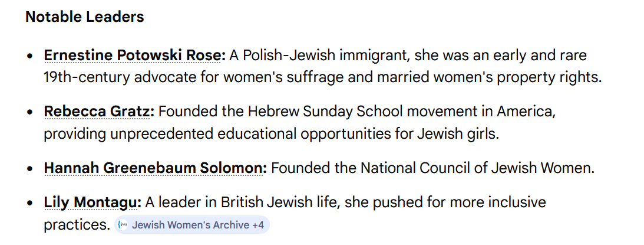This screenshot has height=245, width=644.
Task: Click the bullet before Ernestine Potowski Rose
Action: point(30,57)
